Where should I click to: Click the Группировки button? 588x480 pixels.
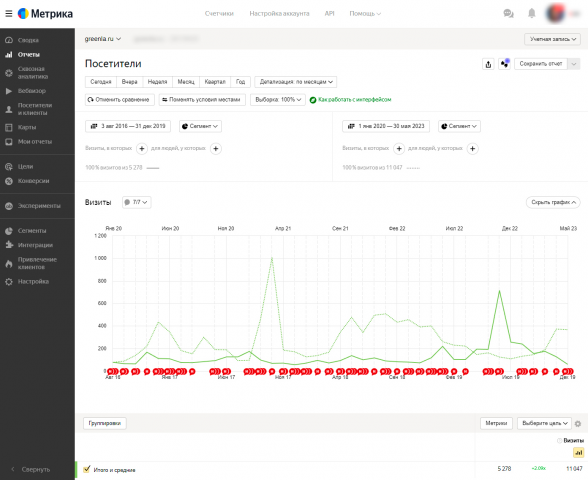point(105,423)
